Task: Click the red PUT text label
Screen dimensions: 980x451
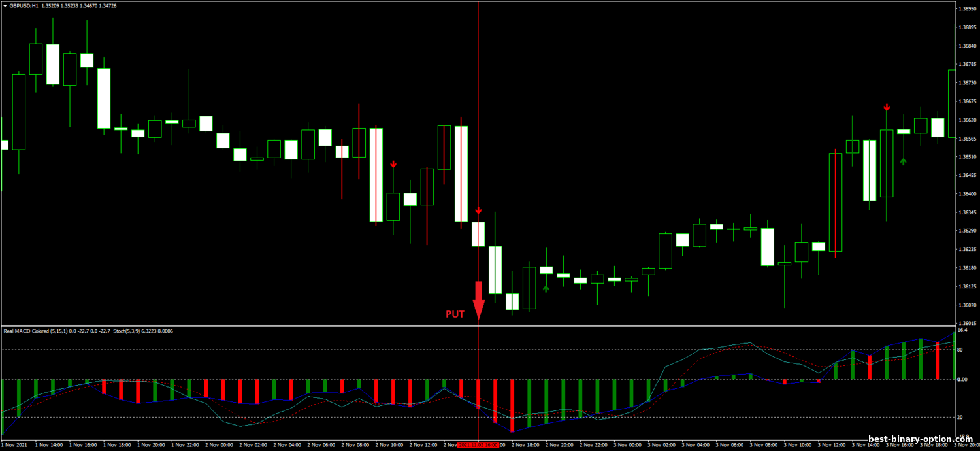Action: click(x=455, y=314)
